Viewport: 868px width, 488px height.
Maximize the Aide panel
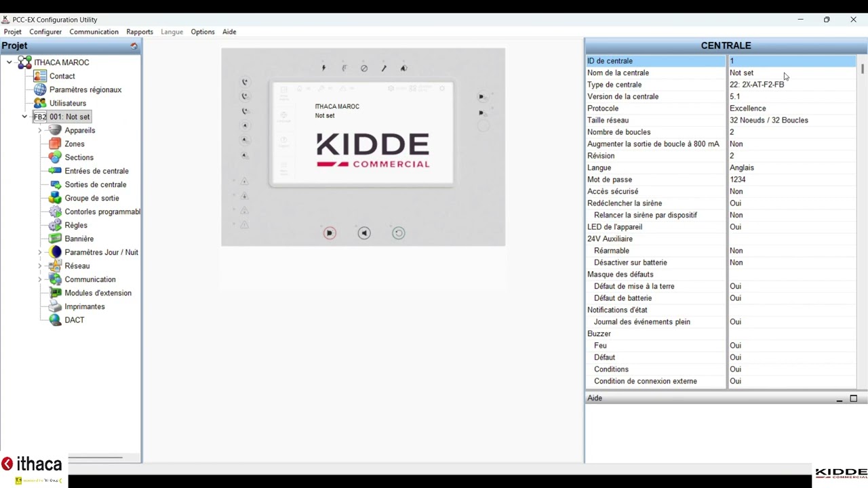tap(854, 399)
